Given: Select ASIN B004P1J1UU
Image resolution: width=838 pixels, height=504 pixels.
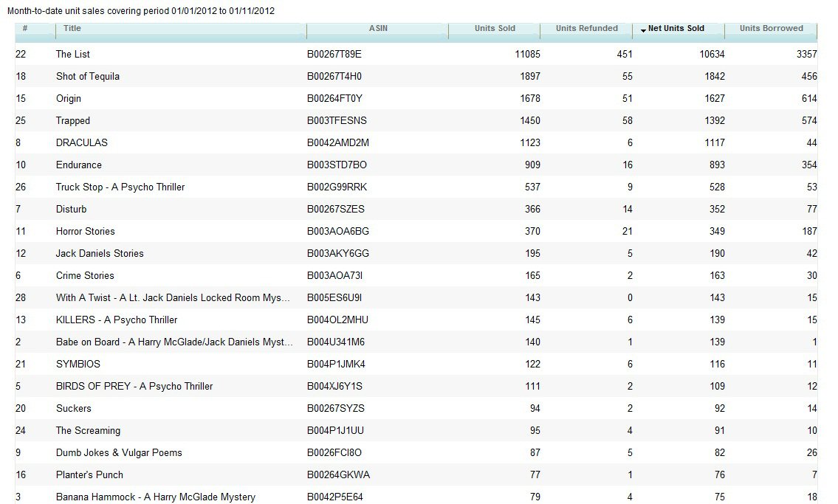Looking at the screenshot, I should [335, 431].
